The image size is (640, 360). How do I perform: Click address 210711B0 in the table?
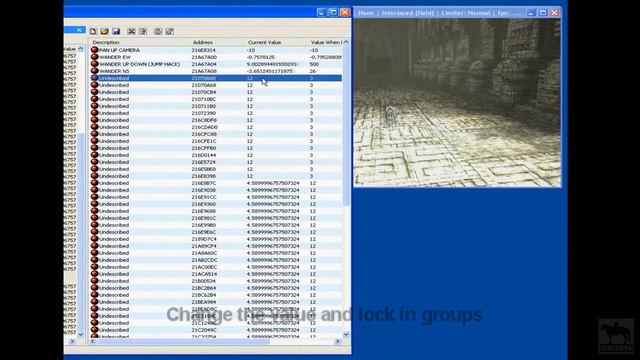[204, 106]
